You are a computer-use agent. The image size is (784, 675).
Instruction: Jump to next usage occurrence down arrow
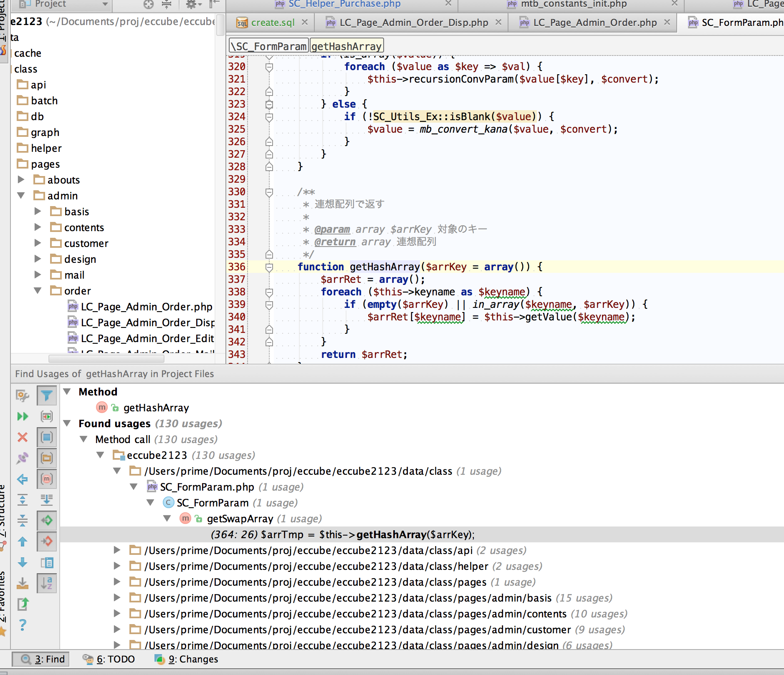(23, 562)
